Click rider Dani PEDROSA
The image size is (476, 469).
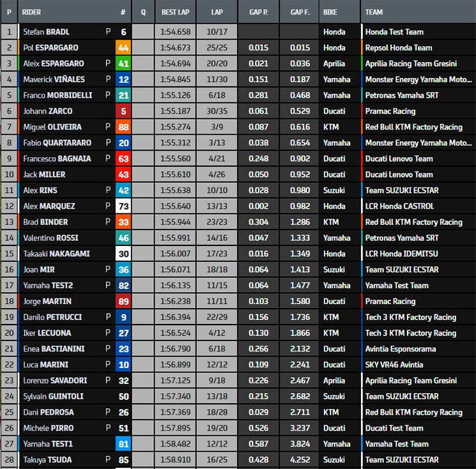(49, 412)
